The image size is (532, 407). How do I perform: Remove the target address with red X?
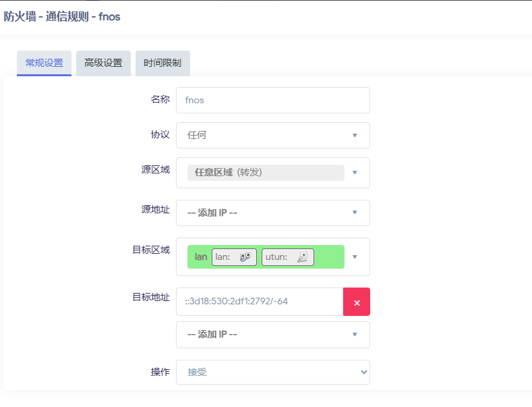356,302
